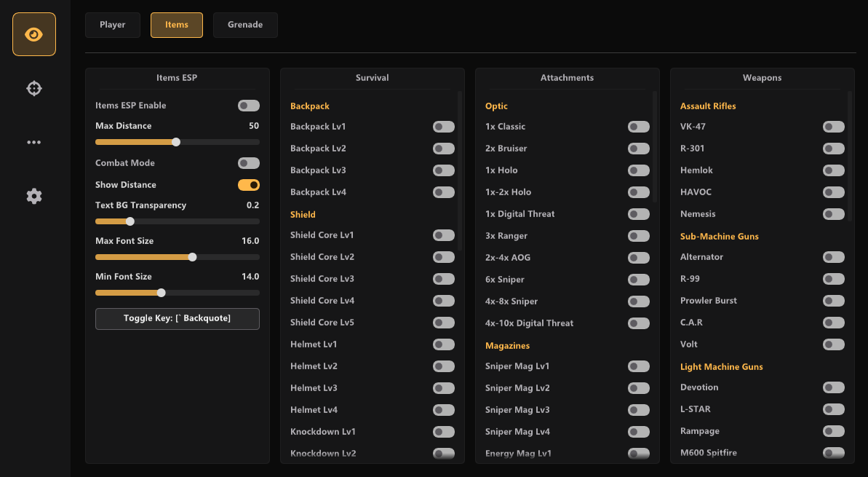This screenshot has width=868, height=477.
Task: Turn on 1x Holo optic
Action: pos(638,170)
